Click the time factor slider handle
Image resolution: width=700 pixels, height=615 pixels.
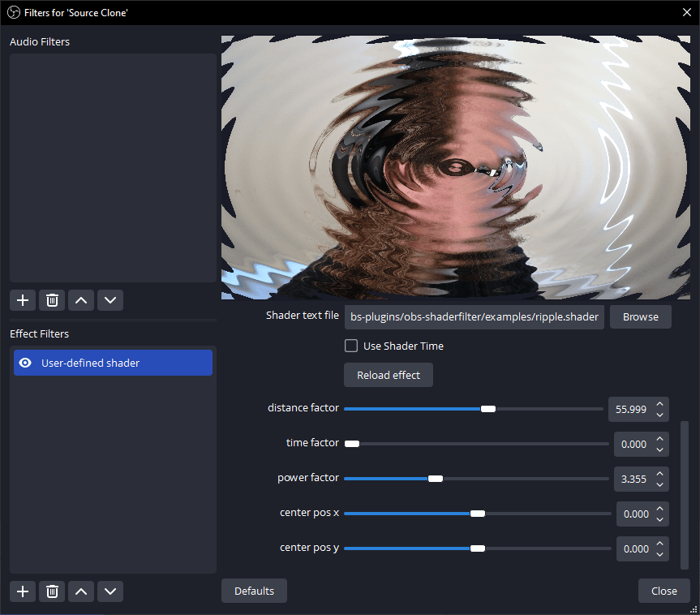click(352, 444)
